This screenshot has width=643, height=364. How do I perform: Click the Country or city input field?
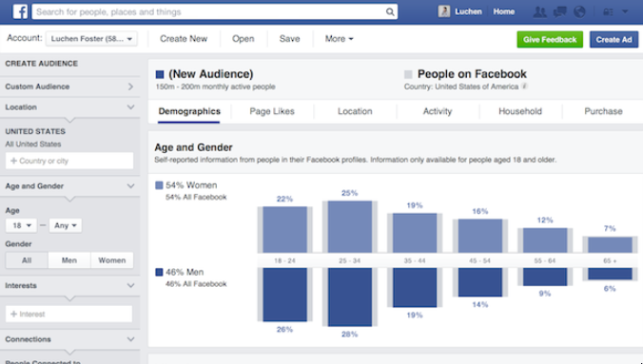[69, 161]
